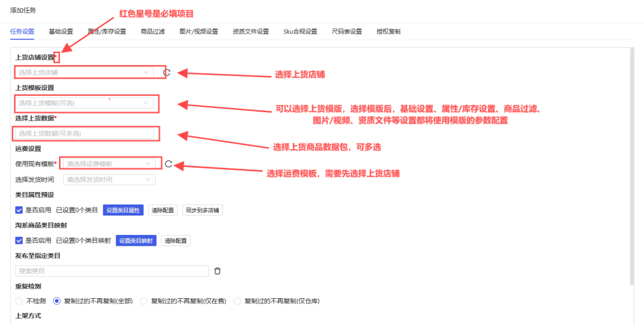Toggle 是否启用 checkbox under 类目属性预设

point(19,210)
